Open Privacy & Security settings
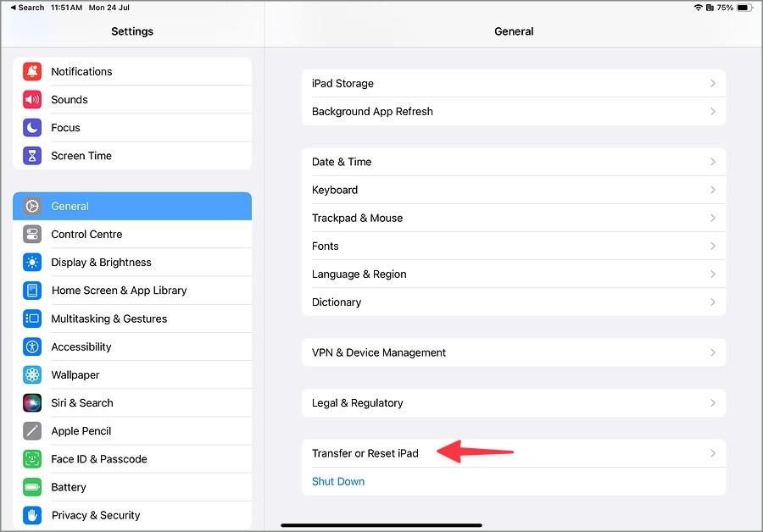Viewport: 763px width, 532px height. [132, 515]
